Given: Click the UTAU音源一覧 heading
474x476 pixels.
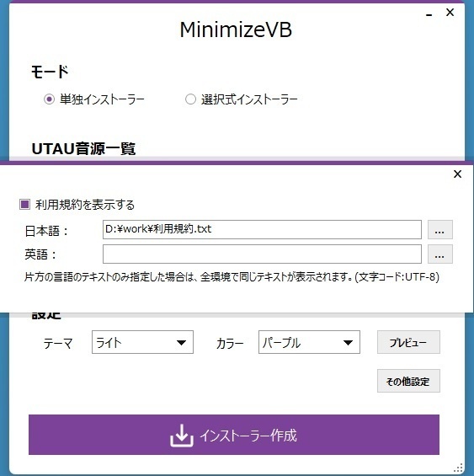Looking at the screenshot, I should click(83, 149).
